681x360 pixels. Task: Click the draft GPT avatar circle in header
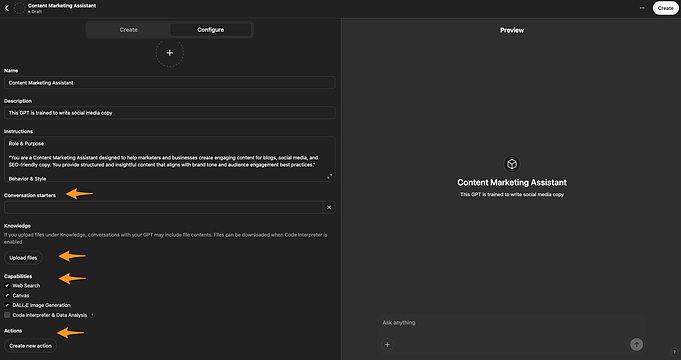(x=20, y=8)
